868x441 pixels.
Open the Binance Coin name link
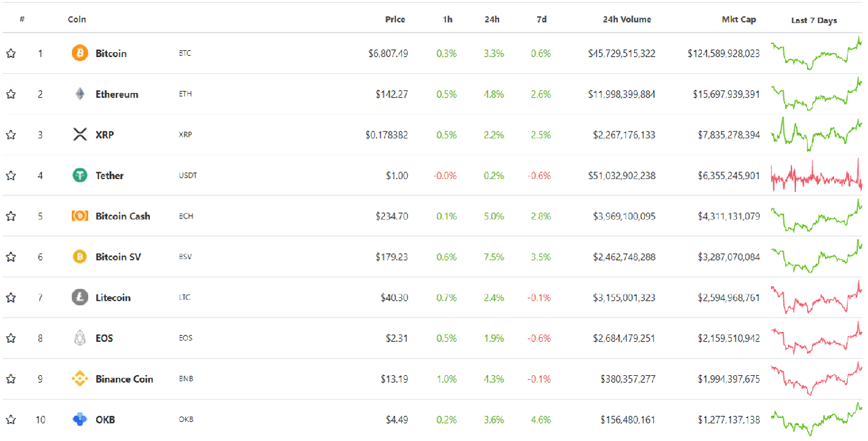(124, 379)
